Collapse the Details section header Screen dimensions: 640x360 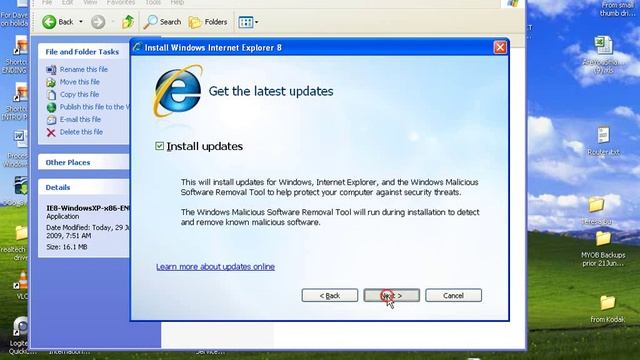84,187
